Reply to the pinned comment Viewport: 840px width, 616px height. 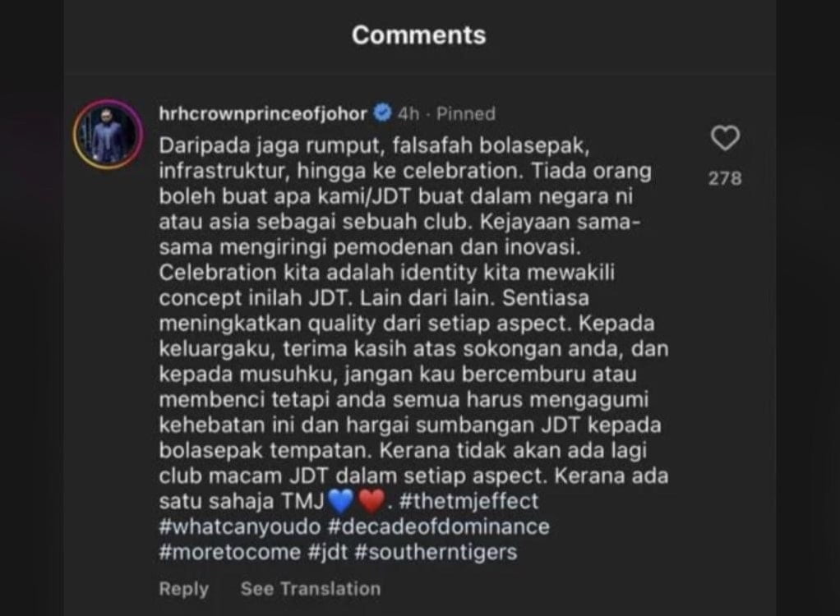(184, 589)
